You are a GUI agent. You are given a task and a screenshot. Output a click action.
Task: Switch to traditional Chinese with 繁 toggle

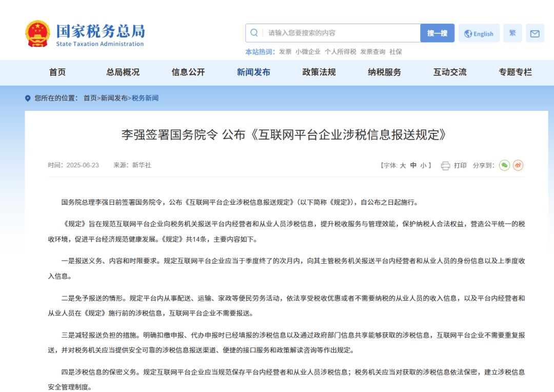point(512,33)
